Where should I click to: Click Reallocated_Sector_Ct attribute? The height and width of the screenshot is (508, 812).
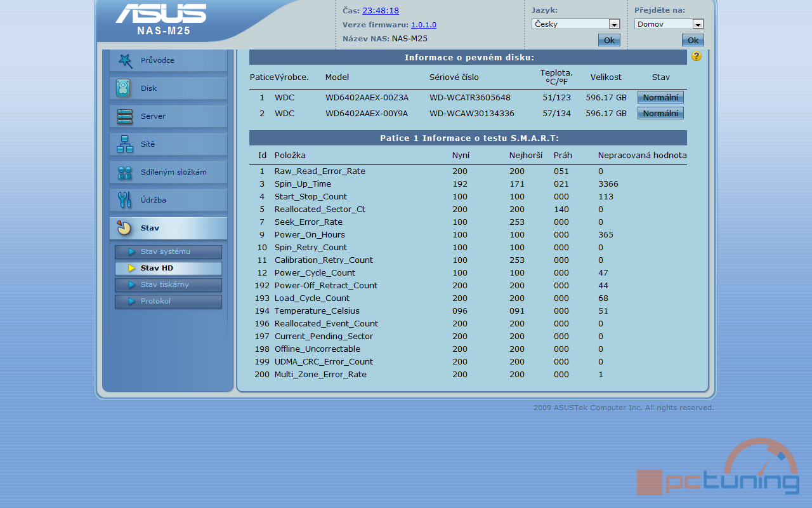(x=320, y=210)
